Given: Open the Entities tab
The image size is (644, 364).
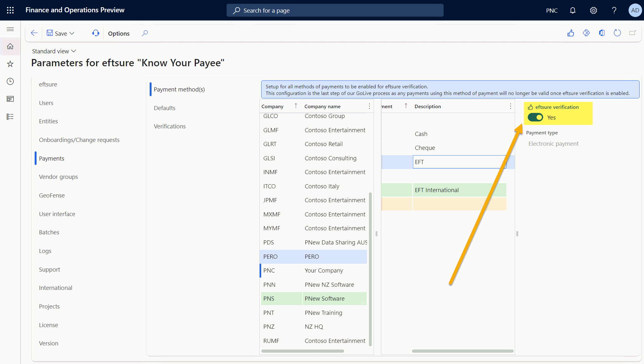Looking at the screenshot, I should 49,121.
